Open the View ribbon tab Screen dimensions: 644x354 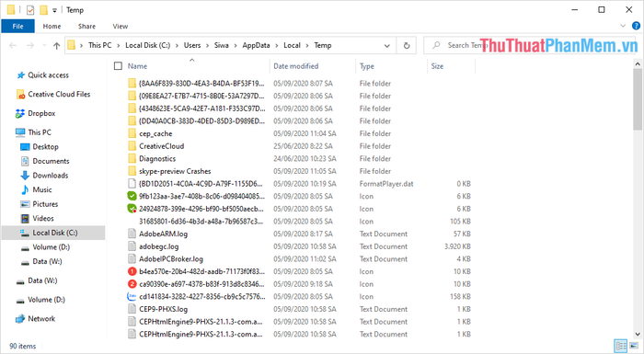coord(121,27)
